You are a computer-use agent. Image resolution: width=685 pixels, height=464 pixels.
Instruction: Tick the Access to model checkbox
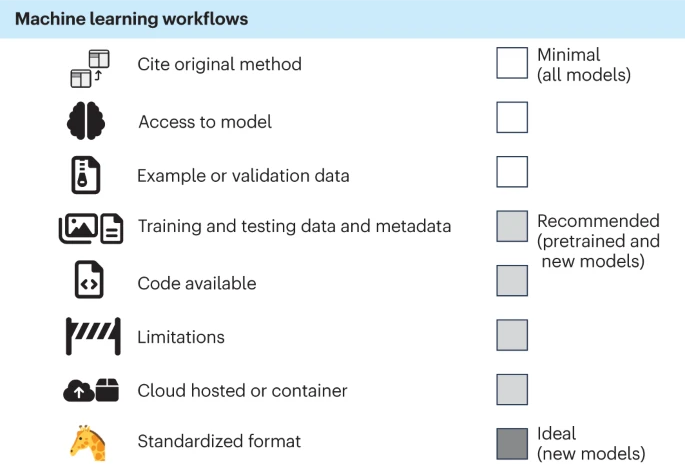click(512, 118)
